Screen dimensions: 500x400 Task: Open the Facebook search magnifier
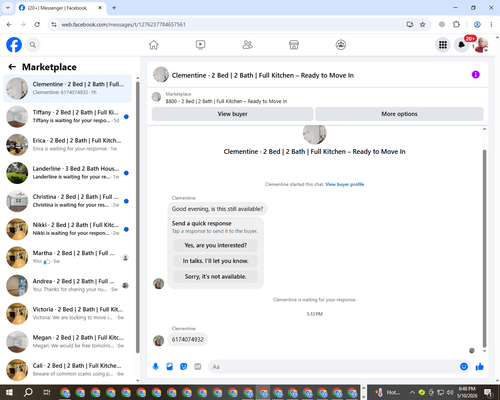pyautogui.click(x=33, y=45)
